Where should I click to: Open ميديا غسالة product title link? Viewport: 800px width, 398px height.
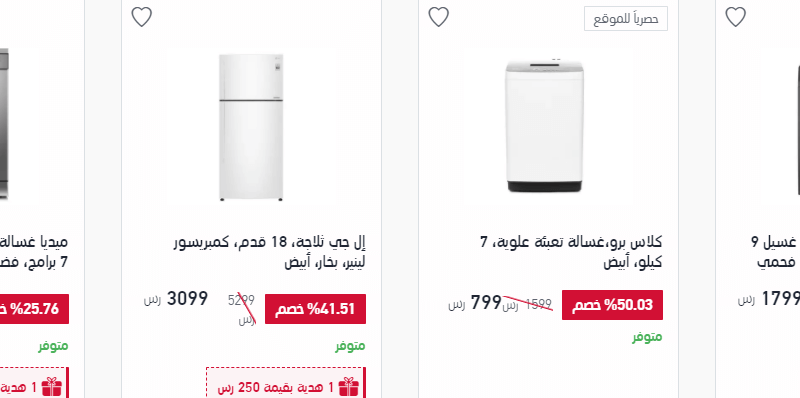click(x=34, y=252)
